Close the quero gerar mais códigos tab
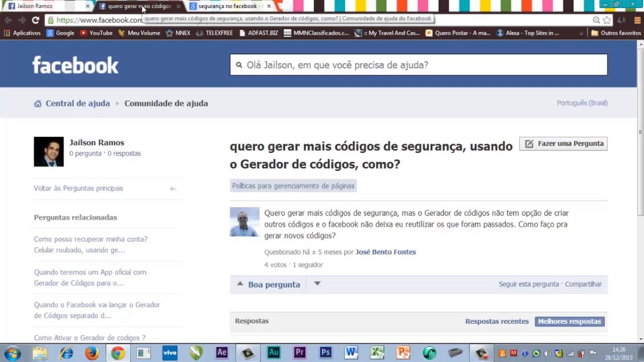Viewport: 644px width, 362px height. coord(178,6)
